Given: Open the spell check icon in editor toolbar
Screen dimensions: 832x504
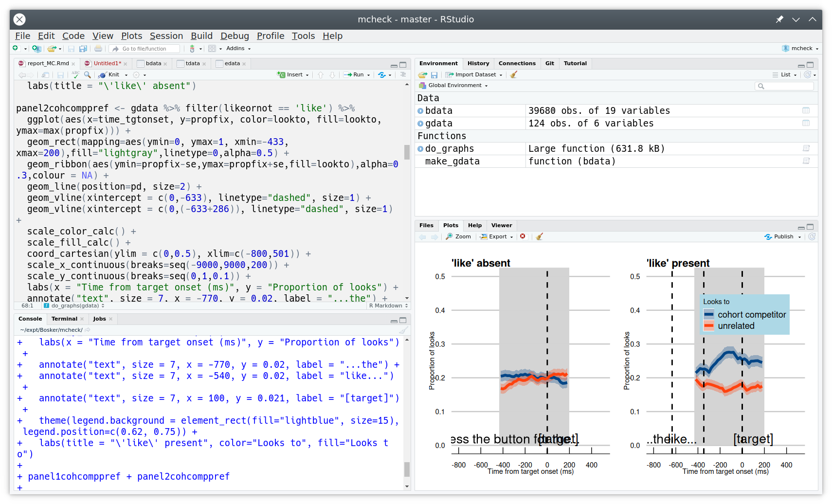Looking at the screenshot, I should 75,75.
